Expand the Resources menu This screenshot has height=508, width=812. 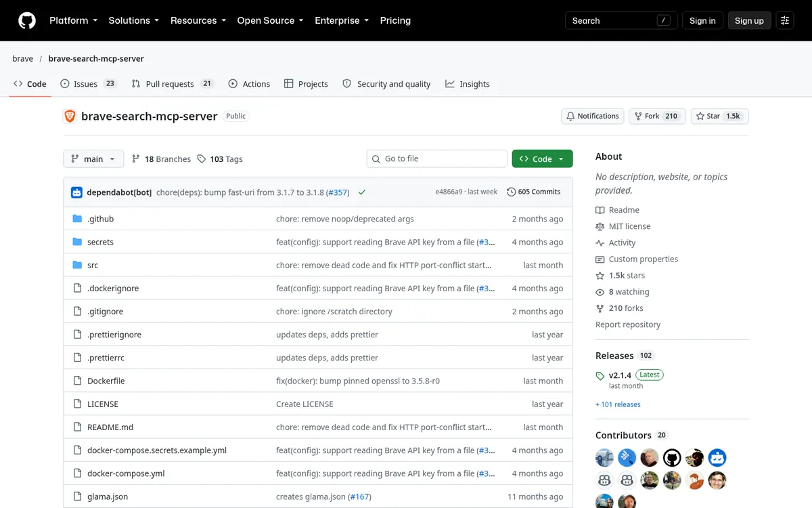[x=198, y=20]
